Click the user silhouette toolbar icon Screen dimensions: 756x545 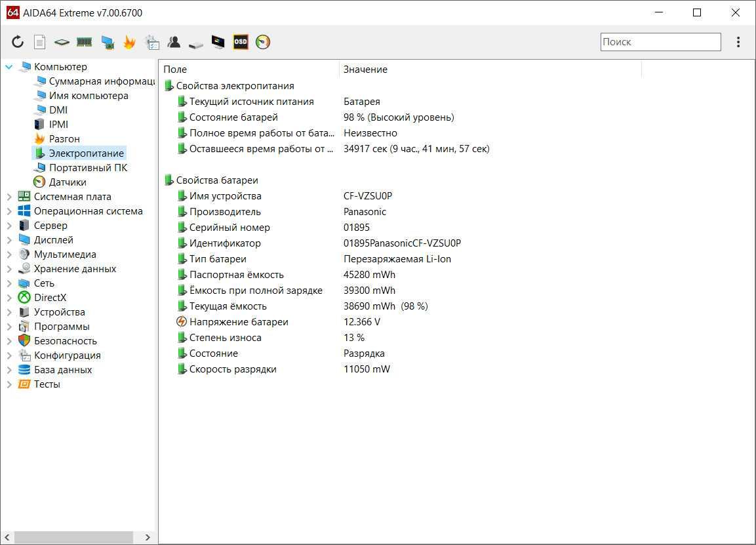174,42
